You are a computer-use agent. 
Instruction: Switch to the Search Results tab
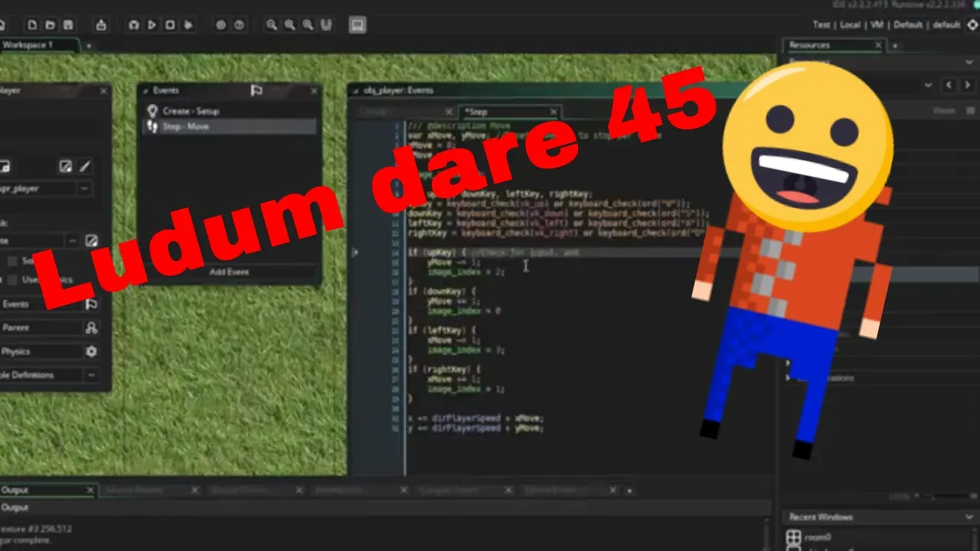pyautogui.click(x=151, y=490)
